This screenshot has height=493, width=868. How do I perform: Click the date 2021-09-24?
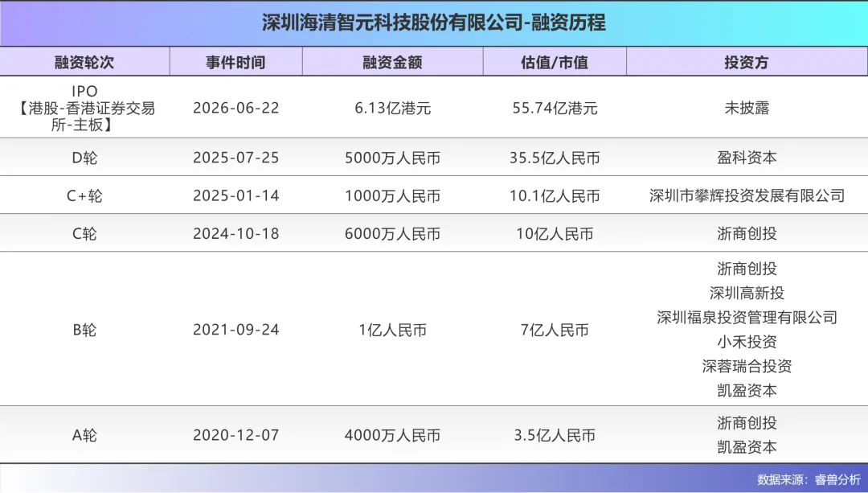point(235,331)
